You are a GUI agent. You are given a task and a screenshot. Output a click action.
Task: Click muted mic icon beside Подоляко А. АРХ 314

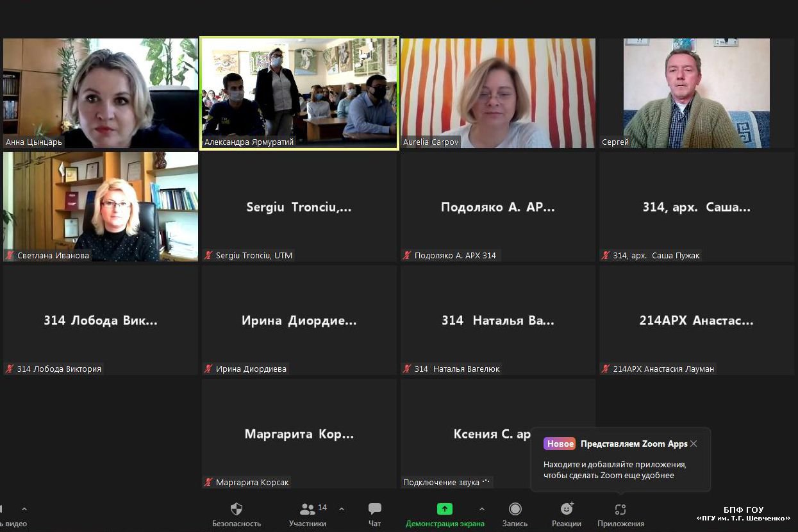coord(407,255)
